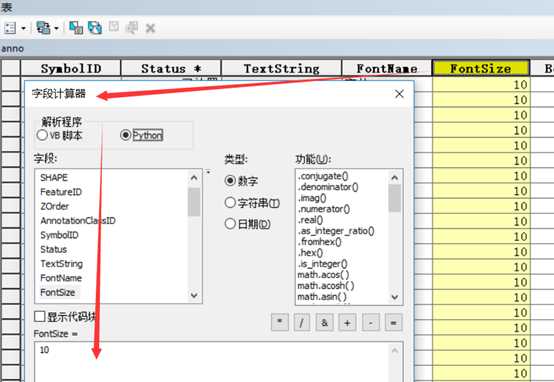This screenshot has height=382, width=554.
Task: Insert the plus operator button
Action: [347, 322]
